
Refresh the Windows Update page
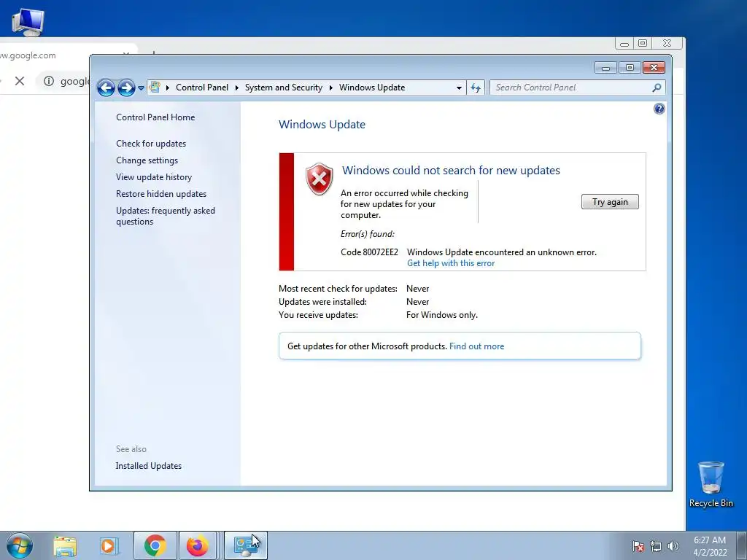point(476,87)
